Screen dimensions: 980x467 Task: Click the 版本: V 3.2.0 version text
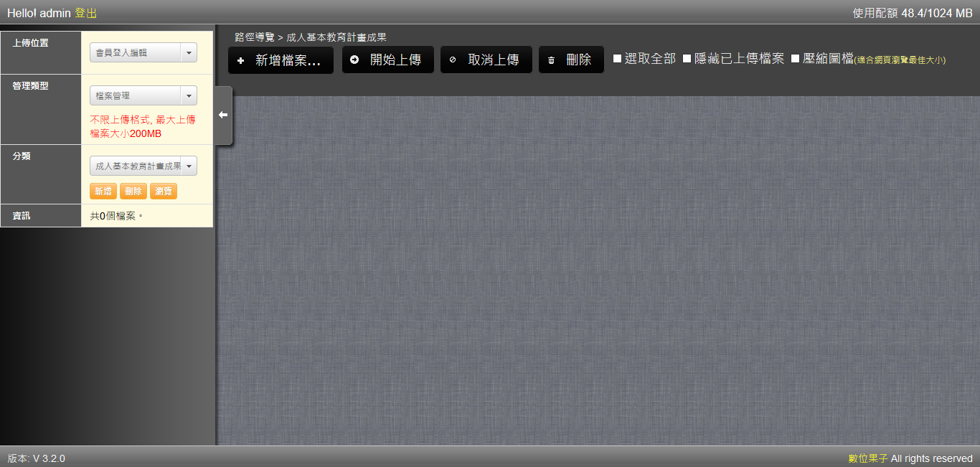click(x=37, y=458)
